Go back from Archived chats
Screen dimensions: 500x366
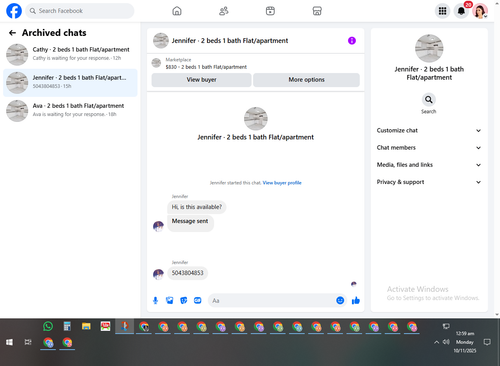tap(12, 33)
